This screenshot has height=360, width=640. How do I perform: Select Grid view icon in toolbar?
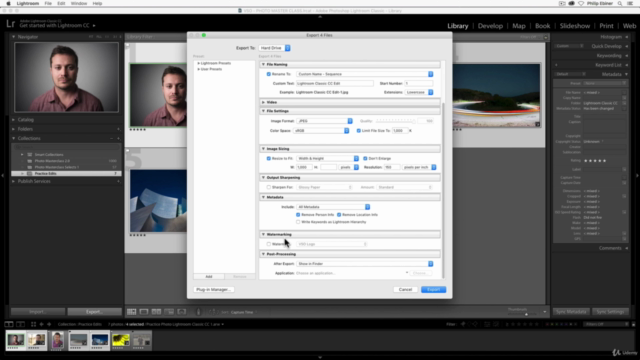pos(131,312)
